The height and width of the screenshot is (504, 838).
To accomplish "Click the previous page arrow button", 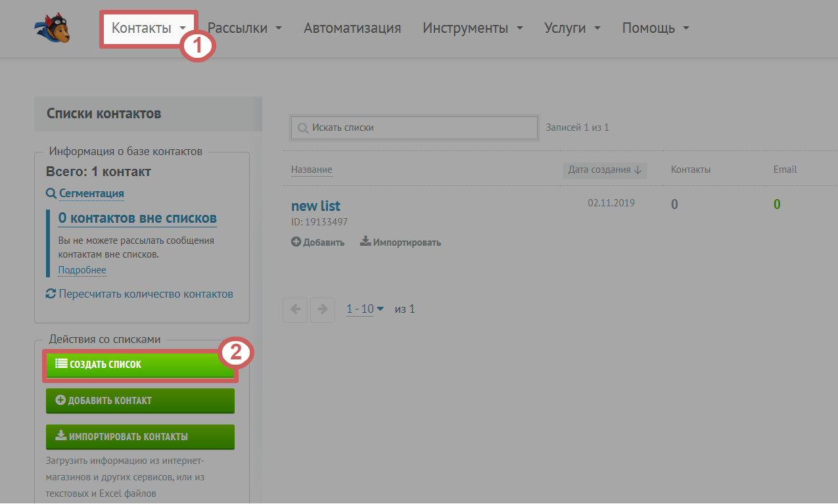I will [295, 309].
